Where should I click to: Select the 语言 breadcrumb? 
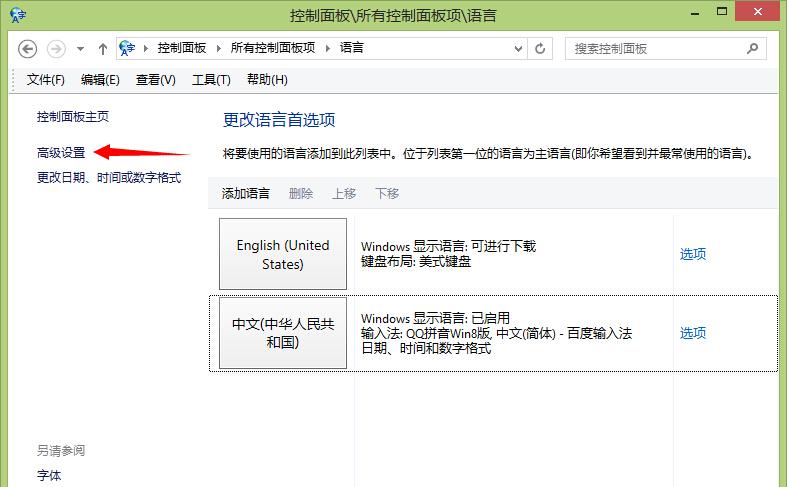click(x=351, y=48)
